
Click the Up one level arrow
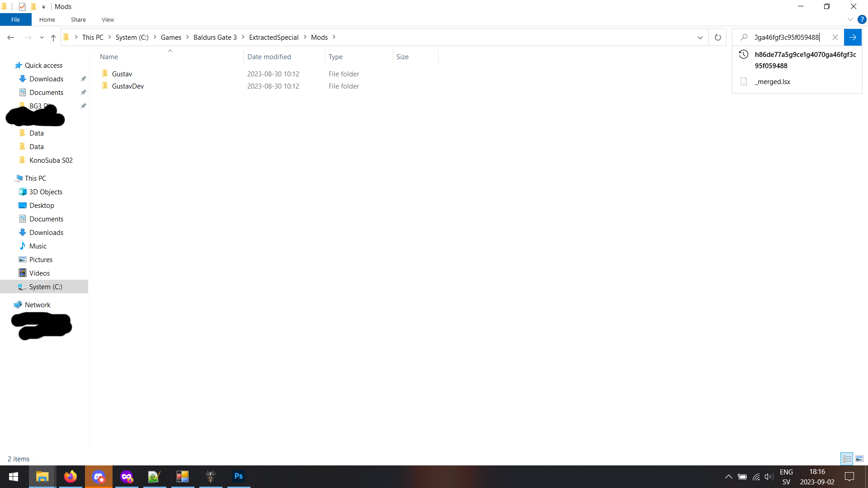pyautogui.click(x=53, y=38)
